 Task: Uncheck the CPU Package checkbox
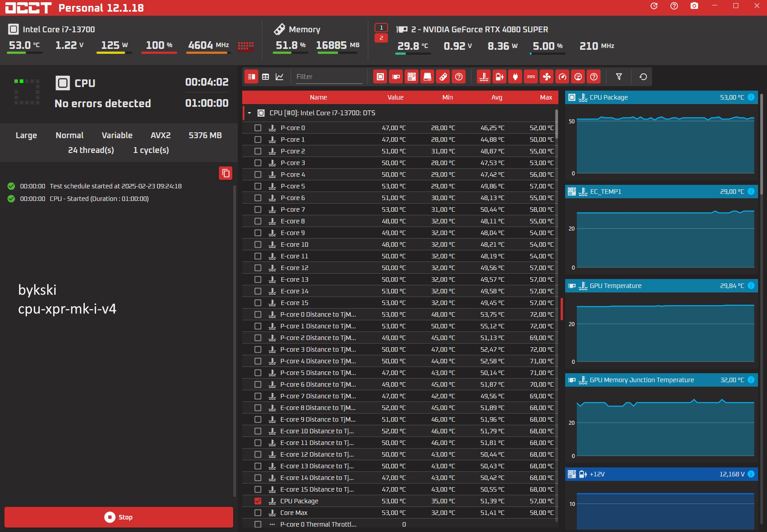tap(258, 501)
